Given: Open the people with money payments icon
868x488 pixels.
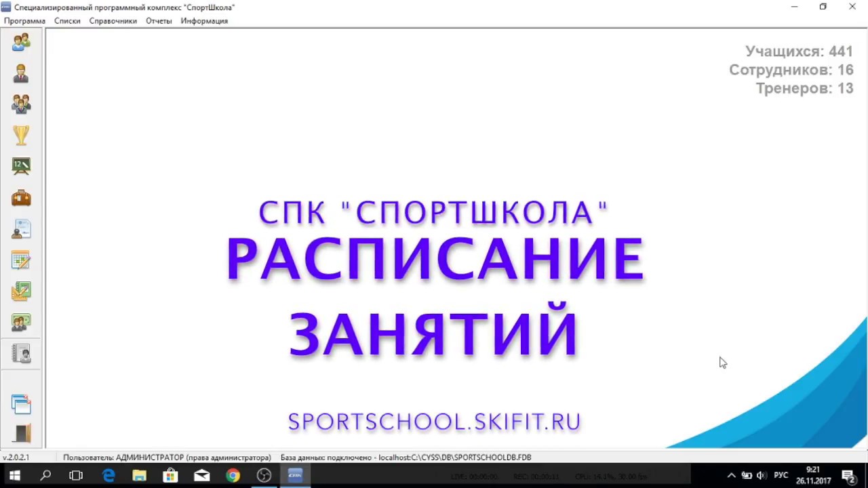Looking at the screenshot, I should 21,323.
